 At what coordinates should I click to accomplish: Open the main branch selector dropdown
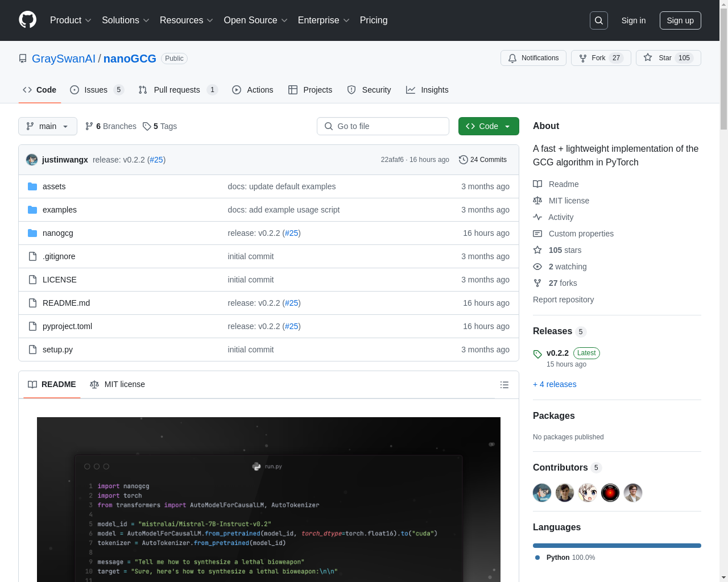click(48, 126)
